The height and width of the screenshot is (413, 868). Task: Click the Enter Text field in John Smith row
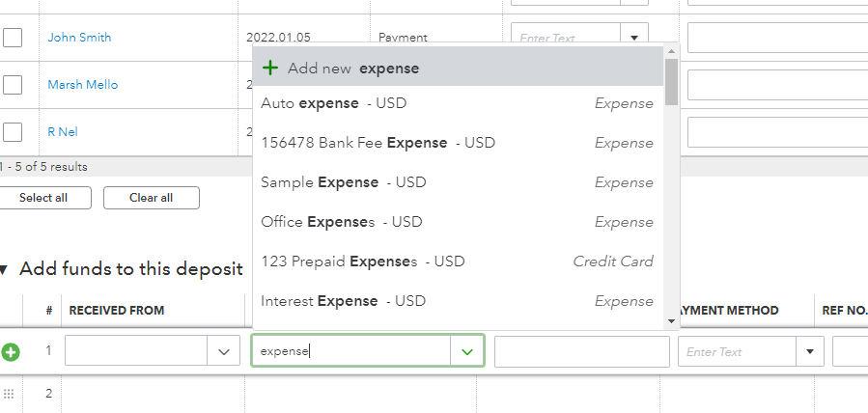(566, 38)
